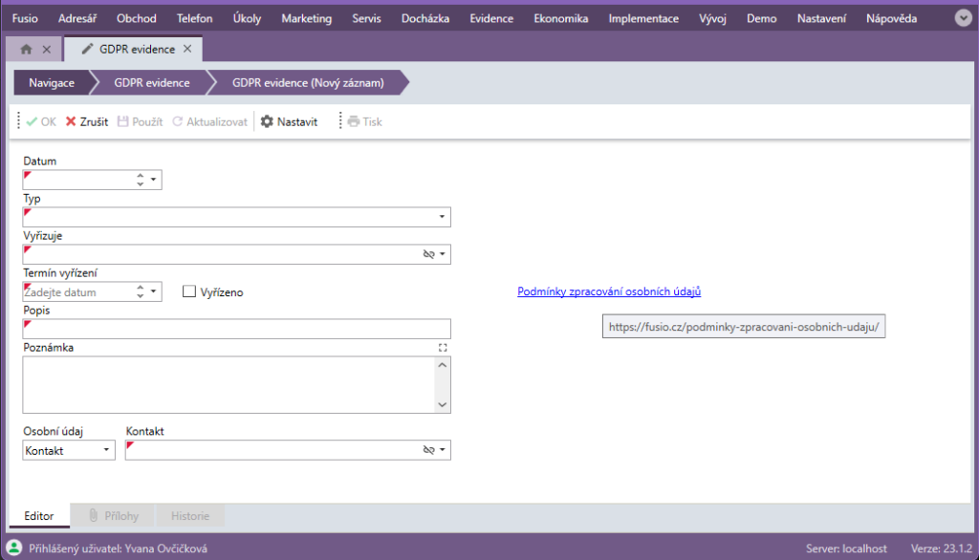Click the user avatar icon in status bar
Image resolution: width=979 pixels, height=560 pixels.
[14, 549]
